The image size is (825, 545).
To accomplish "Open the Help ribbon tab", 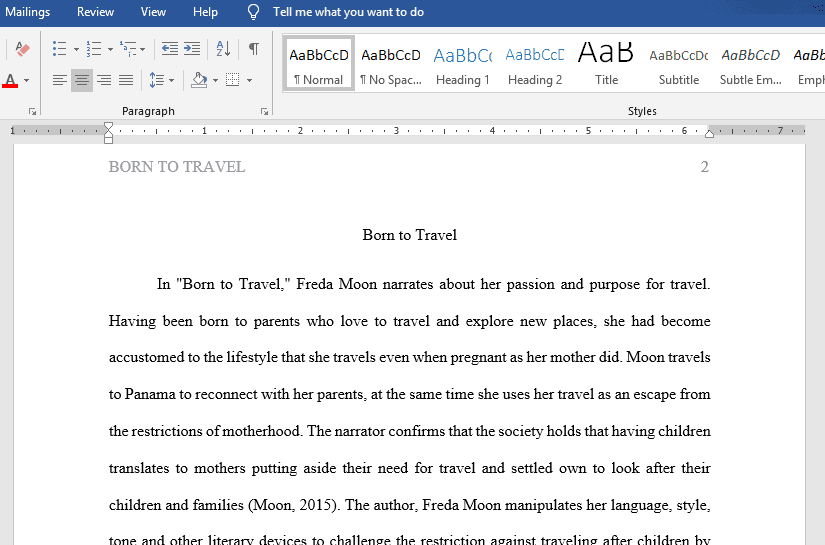I will tap(205, 12).
